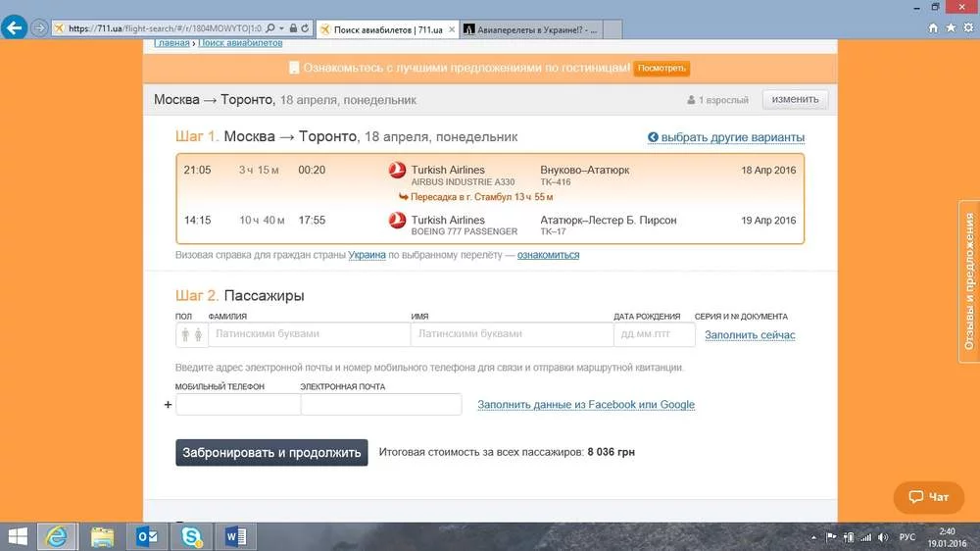This screenshot has height=551, width=980.
Task: Open the browser settings gear
Action: [968, 27]
